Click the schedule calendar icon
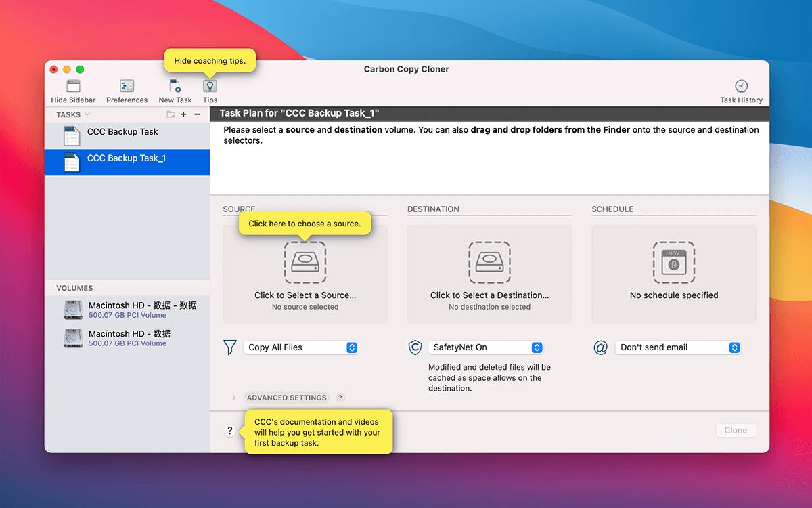The width and height of the screenshot is (812, 508). 673,262
